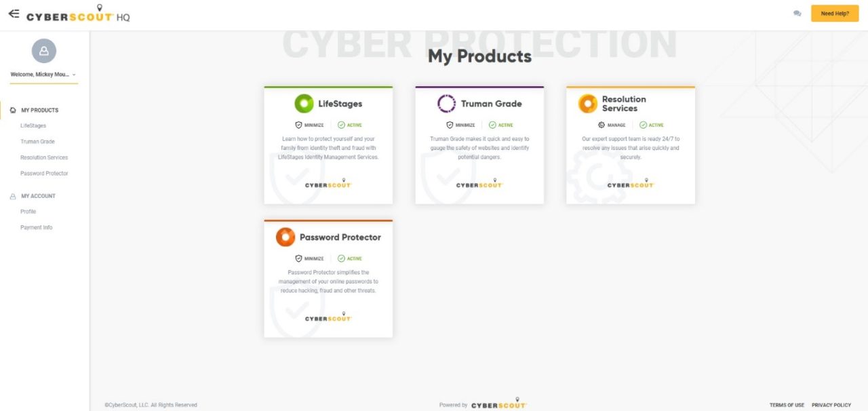Open the Terms of Use link
The height and width of the screenshot is (411, 868).
click(787, 404)
